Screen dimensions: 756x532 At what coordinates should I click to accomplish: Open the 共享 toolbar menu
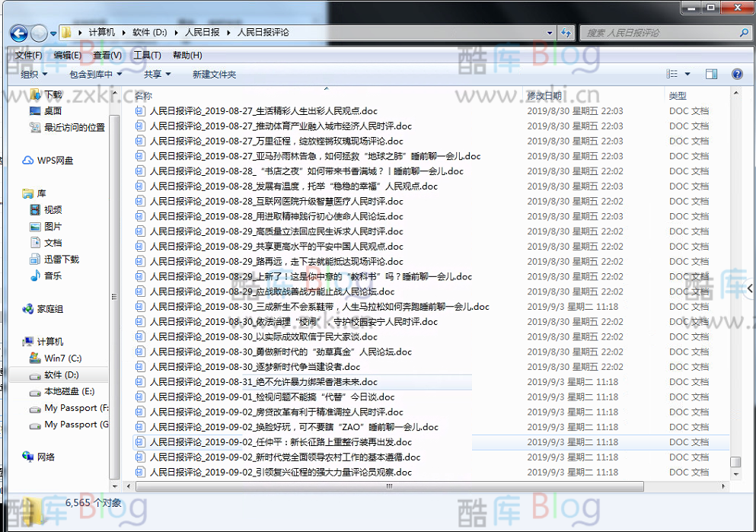157,75
